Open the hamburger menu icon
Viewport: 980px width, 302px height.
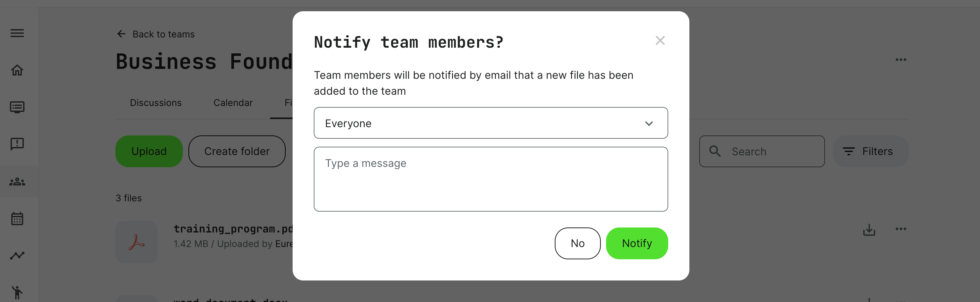tap(17, 33)
